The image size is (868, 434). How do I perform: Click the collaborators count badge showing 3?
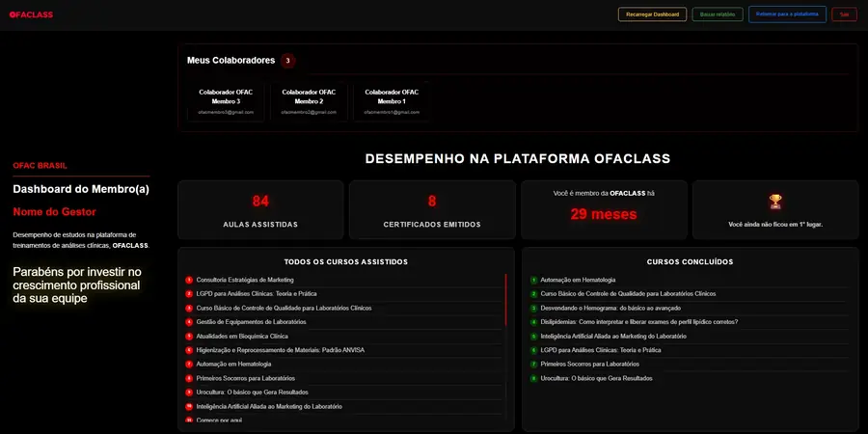point(287,61)
